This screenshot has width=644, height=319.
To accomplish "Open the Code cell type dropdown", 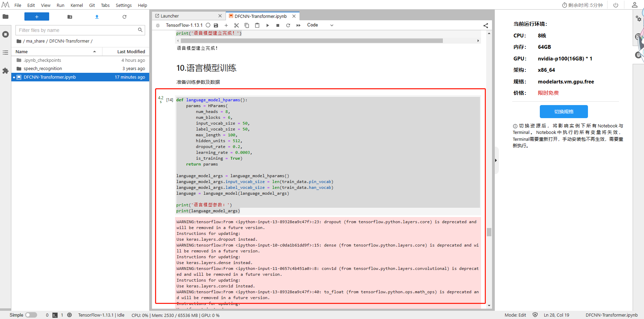I will [320, 25].
